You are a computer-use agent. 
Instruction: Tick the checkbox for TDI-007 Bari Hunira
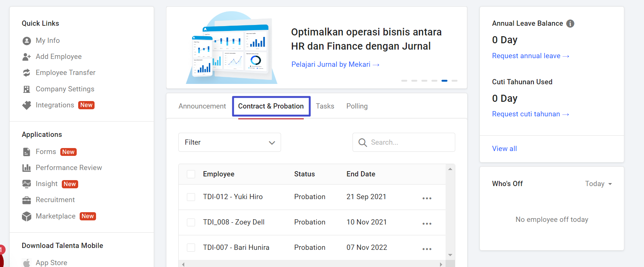pos(191,248)
